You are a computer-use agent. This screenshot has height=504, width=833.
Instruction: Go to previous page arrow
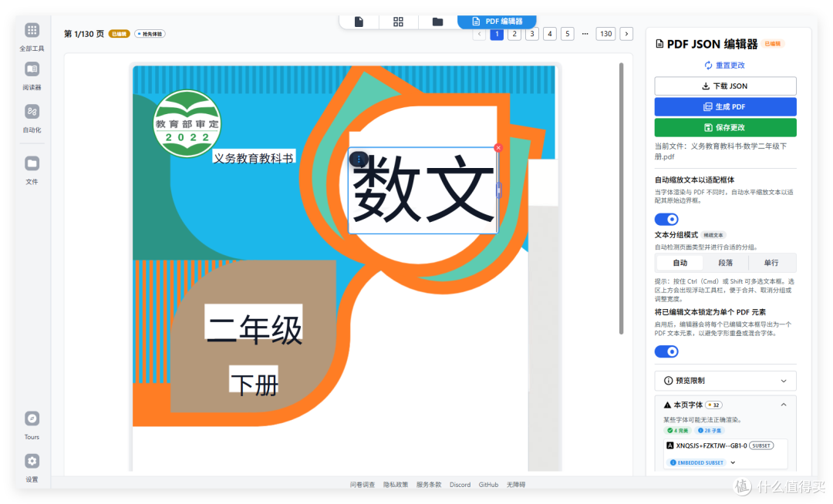(479, 34)
